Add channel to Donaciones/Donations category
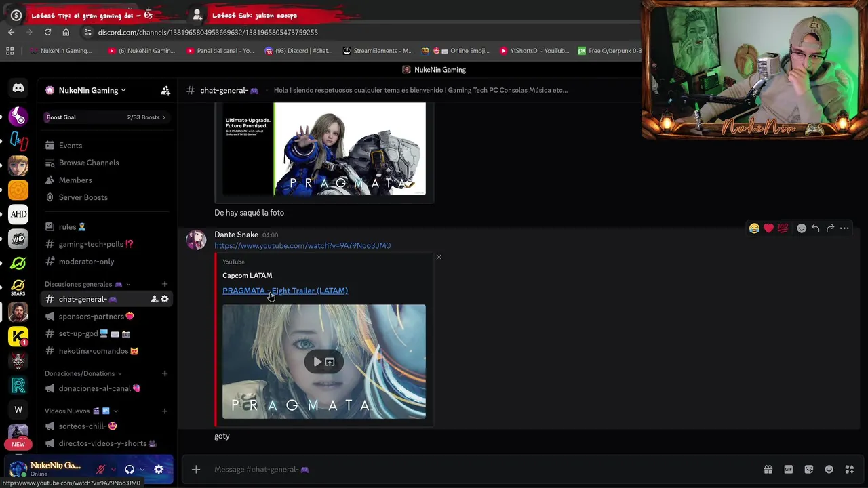The width and height of the screenshot is (868, 488). click(x=165, y=373)
